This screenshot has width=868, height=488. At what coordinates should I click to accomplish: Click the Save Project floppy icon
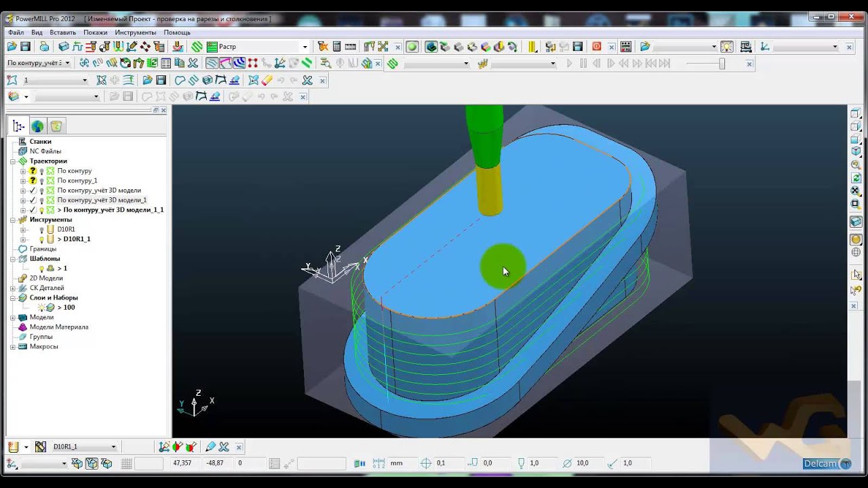(x=25, y=47)
